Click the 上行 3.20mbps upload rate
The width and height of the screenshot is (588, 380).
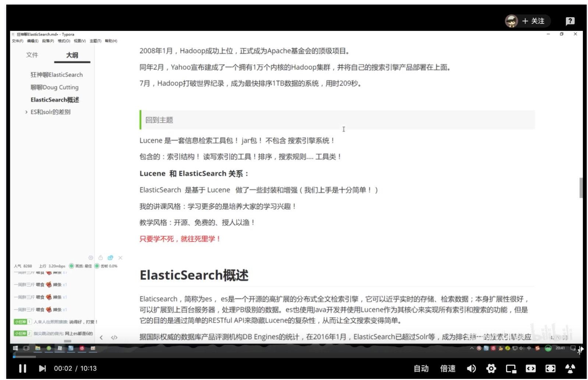(52, 266)
